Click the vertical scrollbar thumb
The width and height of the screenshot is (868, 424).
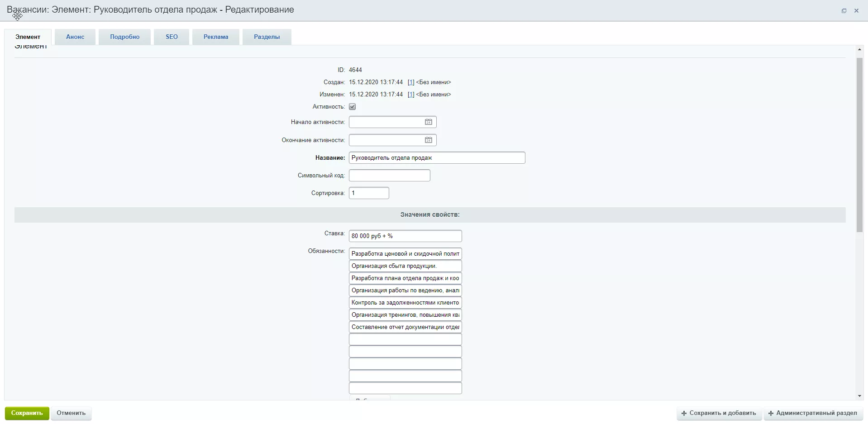pyautogui.click(x=859, y=145)
